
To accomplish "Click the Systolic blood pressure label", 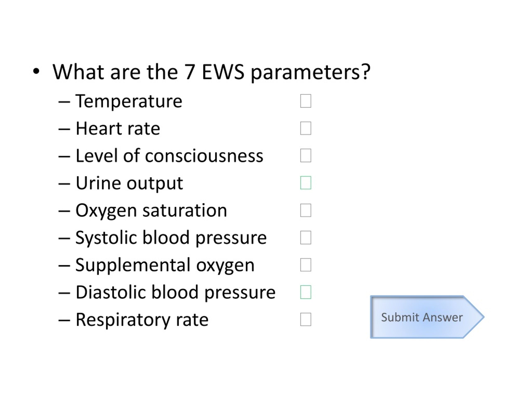I will point(171,238).
